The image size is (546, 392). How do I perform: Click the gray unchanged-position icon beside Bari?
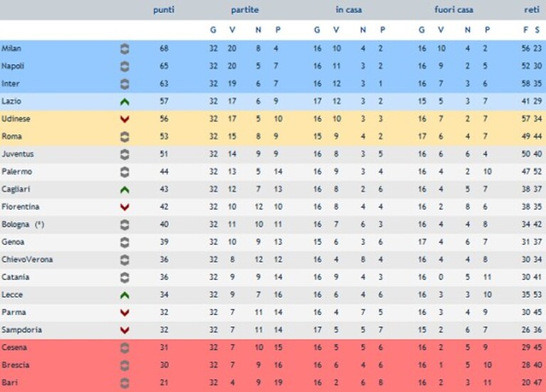(125, 383)
